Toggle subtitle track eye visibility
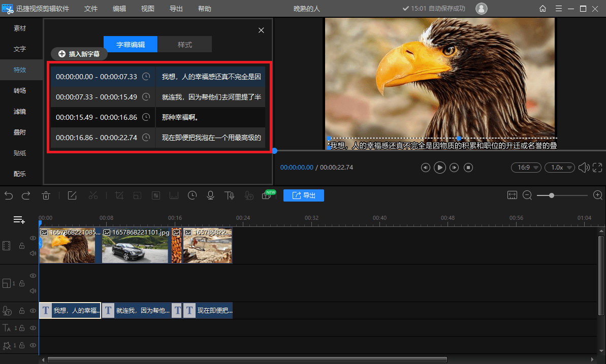This screenshot has height=364, width=606. tap(33, 311)
